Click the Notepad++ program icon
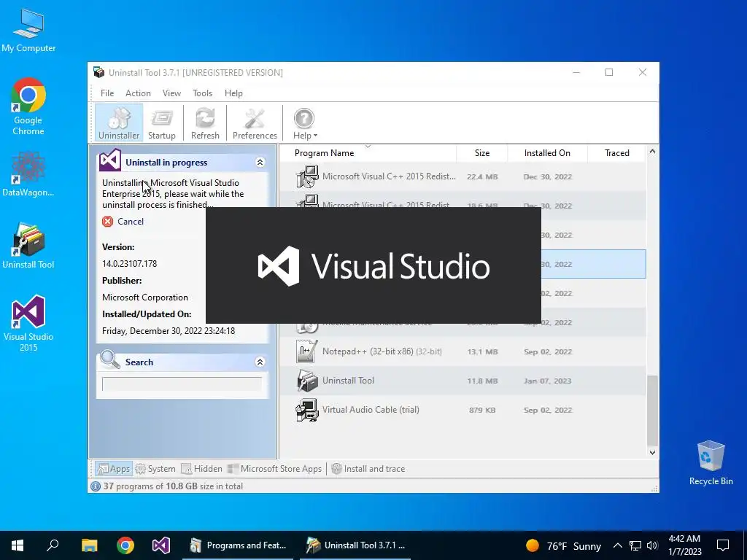This screenshot has height=560, width=747. click(x=307, y=351)
